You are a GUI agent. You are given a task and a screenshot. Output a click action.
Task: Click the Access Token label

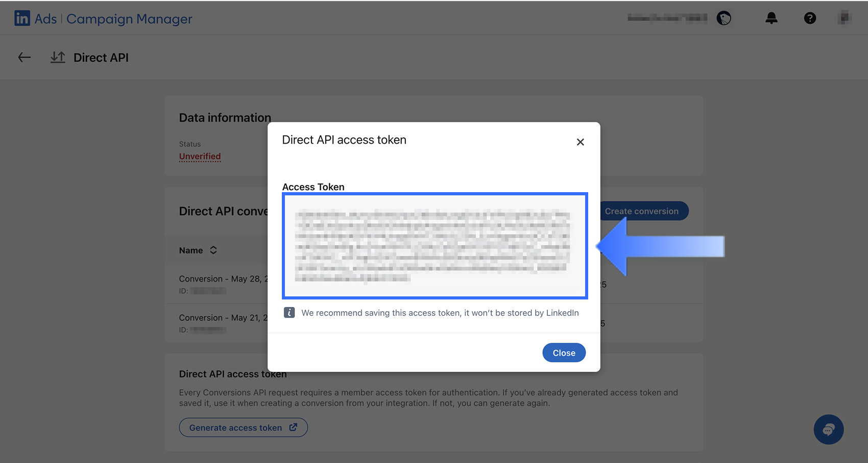click(x=313, y=187)
